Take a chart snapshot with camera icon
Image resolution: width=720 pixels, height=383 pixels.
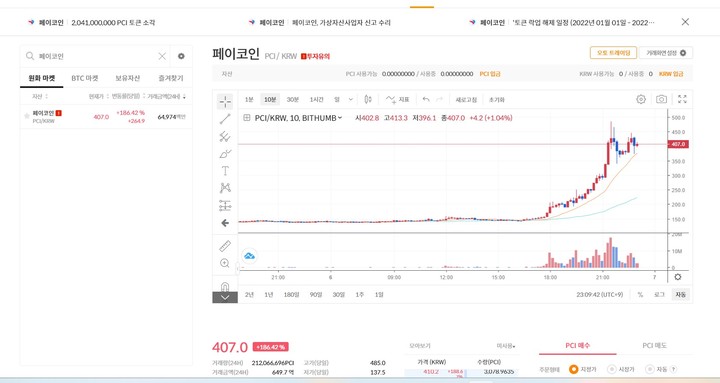pyautogui.click(x=661, y=99)
